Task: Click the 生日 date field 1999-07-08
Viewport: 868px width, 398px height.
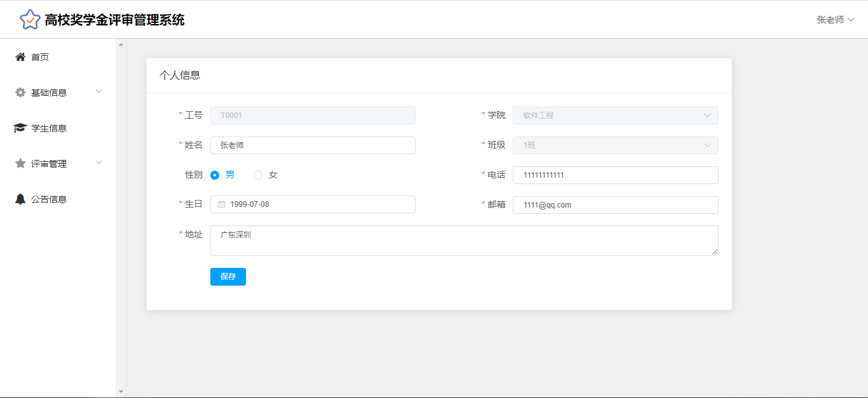Action: tap(313, 204)
